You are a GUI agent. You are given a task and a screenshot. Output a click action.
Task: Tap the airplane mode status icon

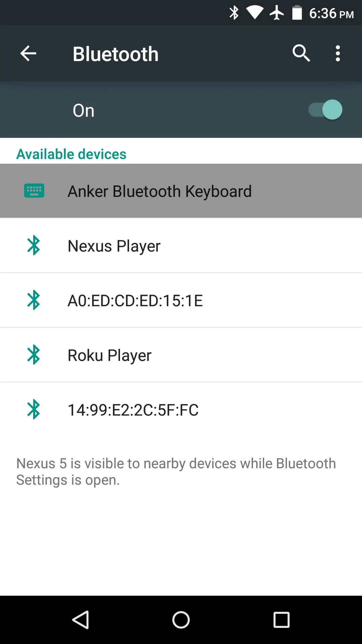pos(277,13)
